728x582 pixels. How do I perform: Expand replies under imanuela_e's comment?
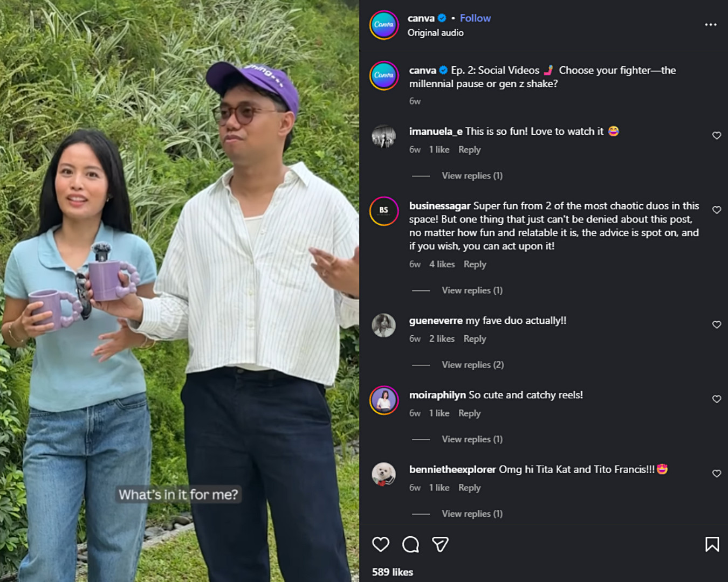pos(471,176)
